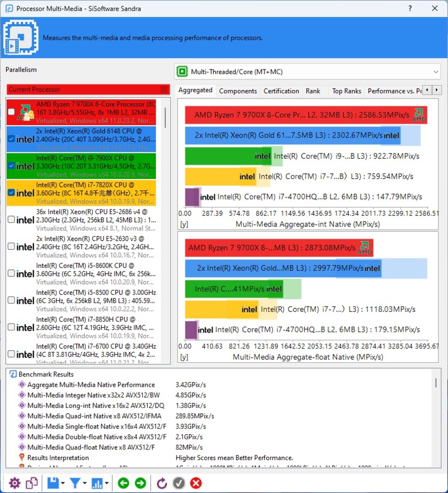
Task: Open the Multi-Threaded/Core (MT+MC) parallelism dropdown
Action: click(x=308, y=72)
